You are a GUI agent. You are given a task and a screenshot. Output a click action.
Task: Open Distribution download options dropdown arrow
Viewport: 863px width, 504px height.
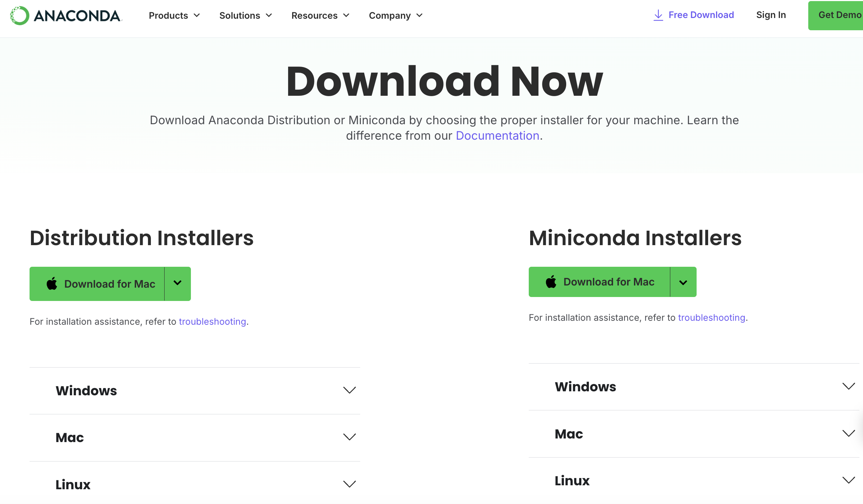[x=178, y=284]
